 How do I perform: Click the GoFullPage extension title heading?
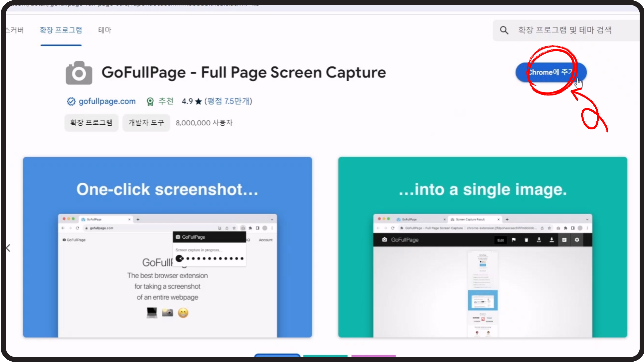click(244, 72)
